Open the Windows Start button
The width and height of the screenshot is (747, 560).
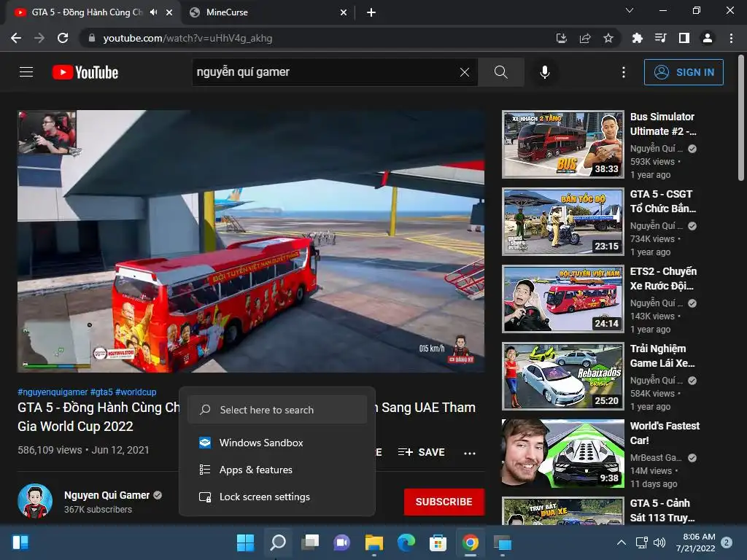click(x=245, y=542)
